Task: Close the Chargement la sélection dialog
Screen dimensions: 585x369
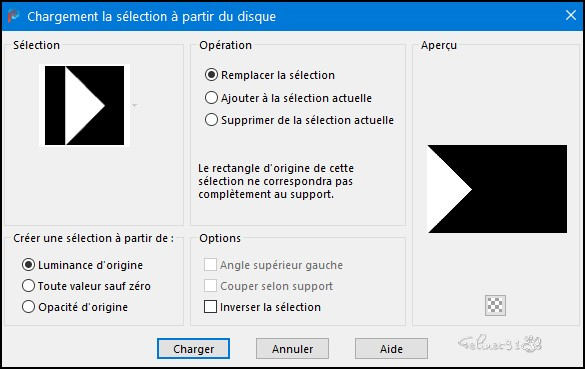Action: (x=570, y=16)
